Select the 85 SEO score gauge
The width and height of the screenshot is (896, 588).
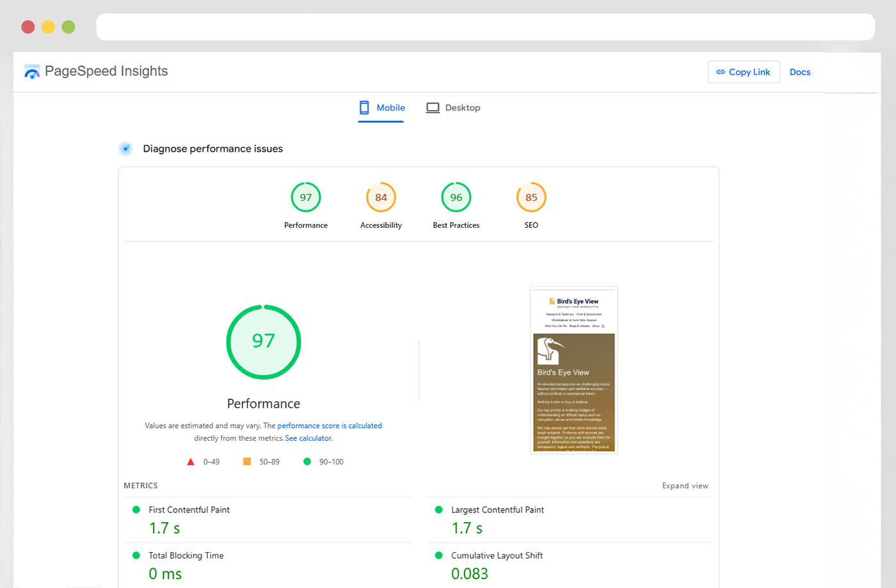pyautogui.click(x=531, y=197)
